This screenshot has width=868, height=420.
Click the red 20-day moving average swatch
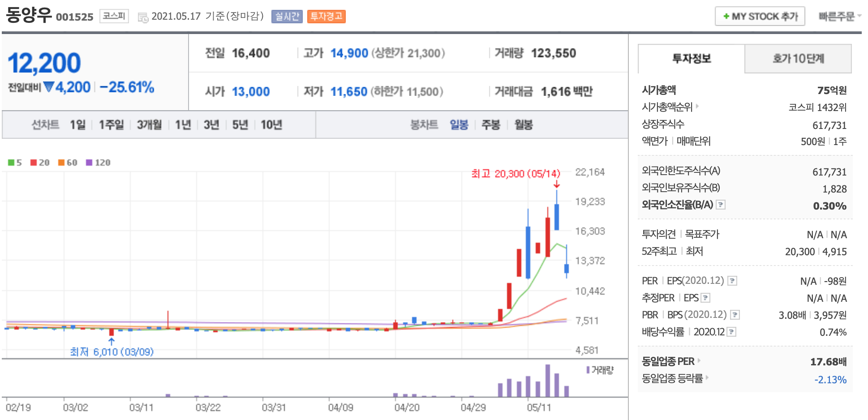tap(34, 162)
